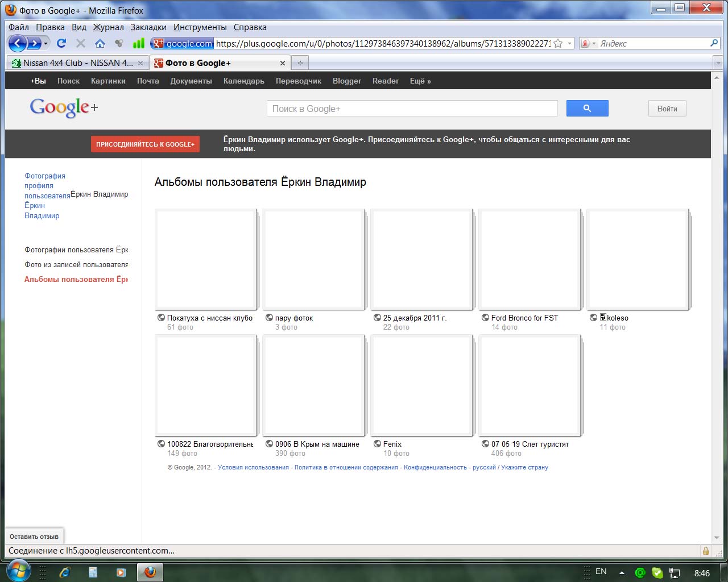
Task: Open the пару фоток album thumbnail
Action: click(315, 259)
